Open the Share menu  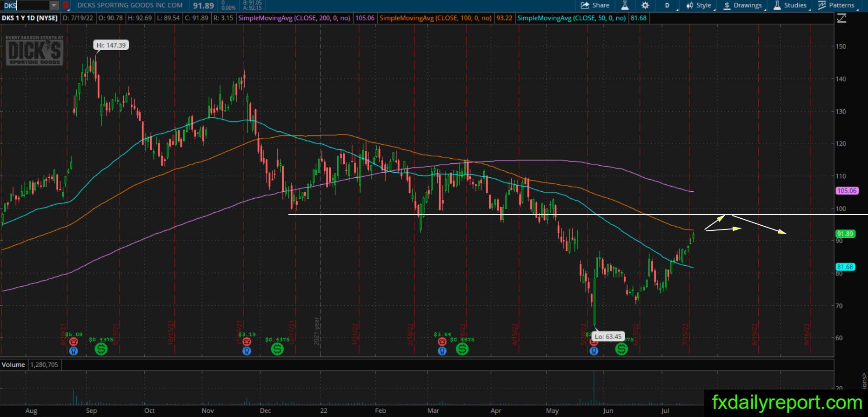point(595,6)
